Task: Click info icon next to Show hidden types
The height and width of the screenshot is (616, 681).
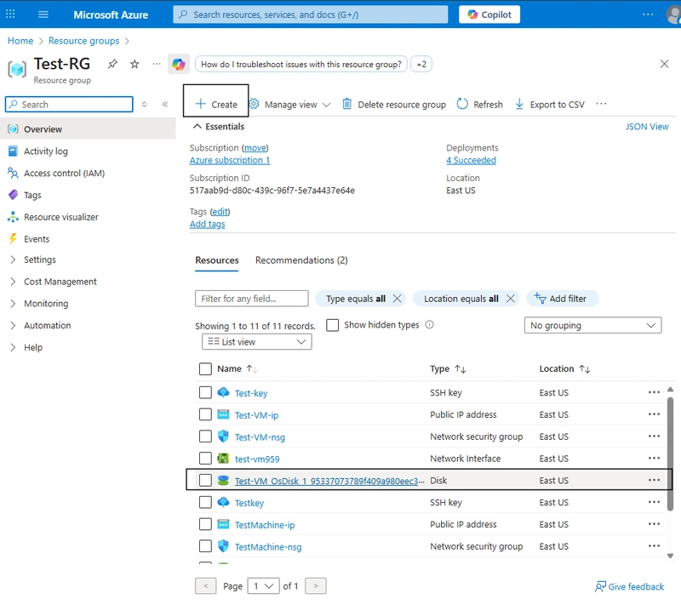Action: 429,325
